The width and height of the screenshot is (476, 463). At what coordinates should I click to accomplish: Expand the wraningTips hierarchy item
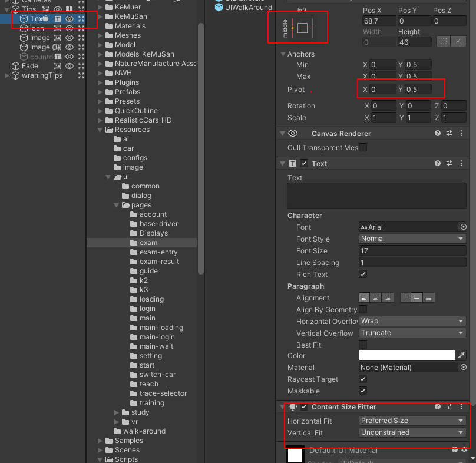(x=6, y=75)
